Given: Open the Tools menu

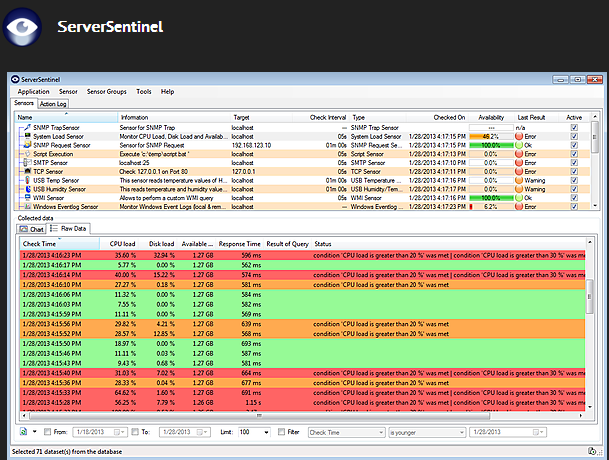Looking at the screenshot, I should click(144, 92).
